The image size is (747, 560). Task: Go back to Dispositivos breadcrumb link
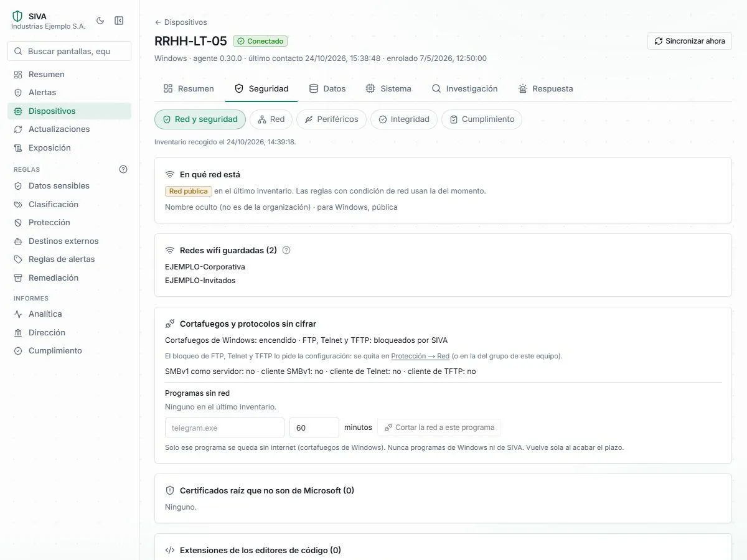pyautogui.click(x=181, y=22)
